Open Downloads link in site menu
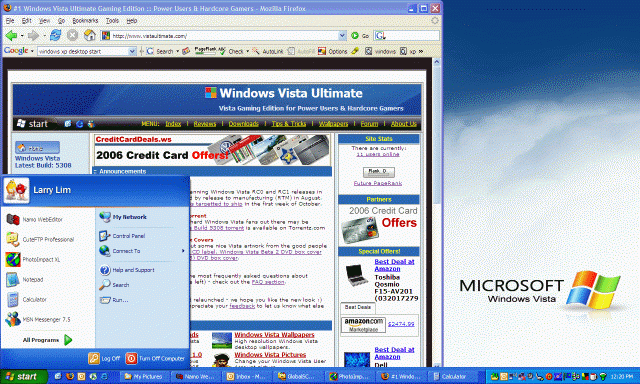640x384 pixels. click(x=244, y=124)
